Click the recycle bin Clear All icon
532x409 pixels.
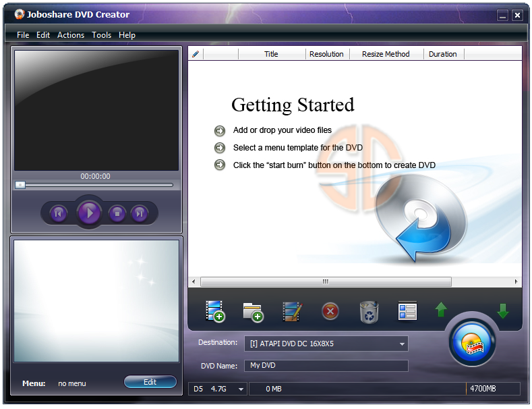coord(369,312)
